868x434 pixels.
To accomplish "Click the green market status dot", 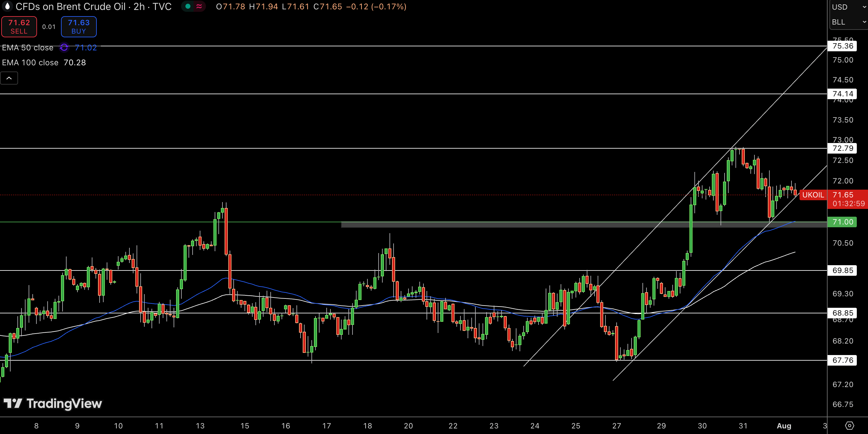I will click(188, 7).
